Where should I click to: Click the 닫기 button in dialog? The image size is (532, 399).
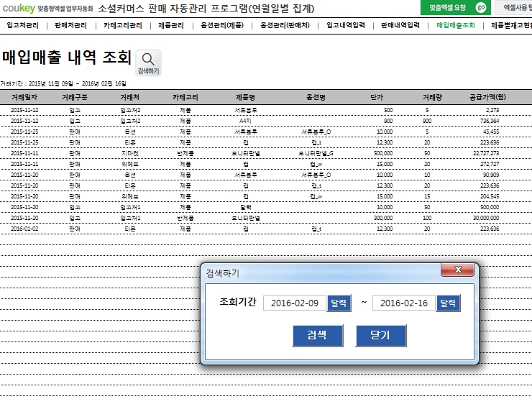pyautogui.click(x=381, y=335)
